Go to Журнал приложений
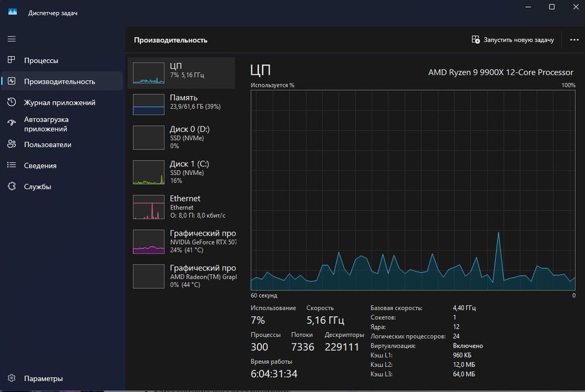Image resolution: width=585 pixels, height=392 pixels. point(63,102)
